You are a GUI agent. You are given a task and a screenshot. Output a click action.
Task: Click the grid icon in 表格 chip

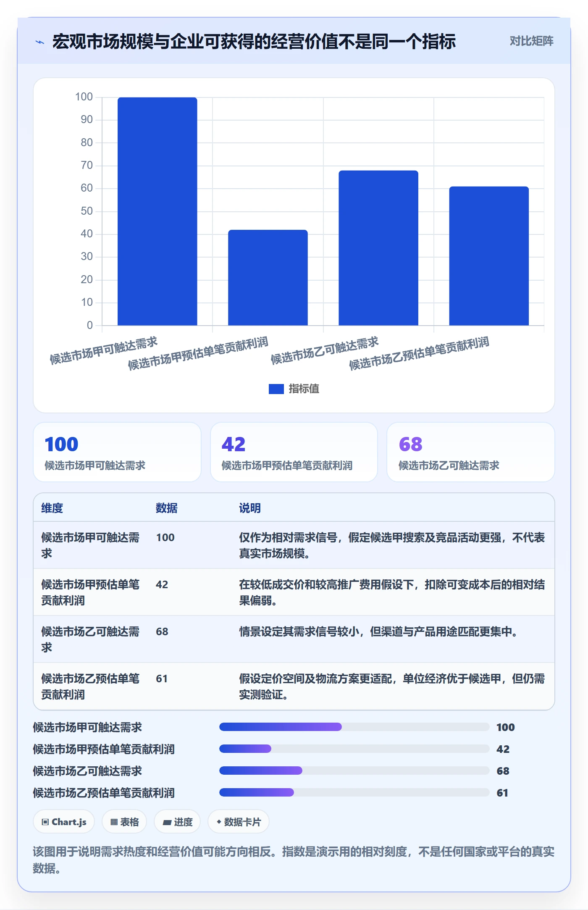(114, 822)
